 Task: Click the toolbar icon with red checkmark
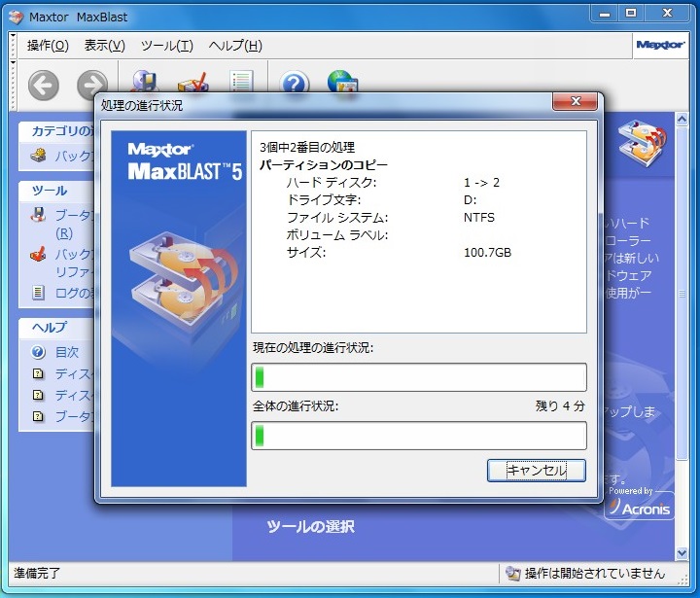pyautogui.click(x=192, y=82)
